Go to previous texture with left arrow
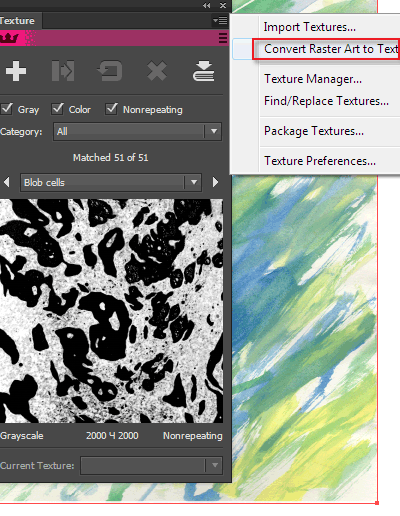 pos(7,182)
